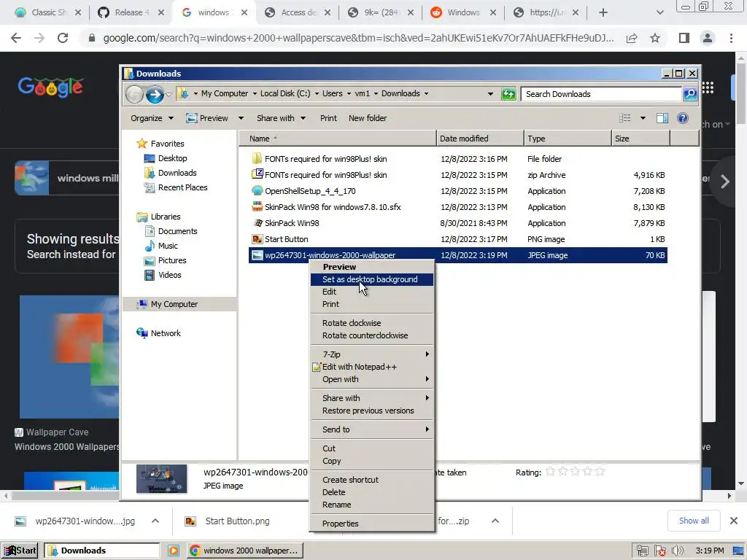Expand options for the zip download
Image resolution: width=747 pixels, height=560 pixels.
495,521
